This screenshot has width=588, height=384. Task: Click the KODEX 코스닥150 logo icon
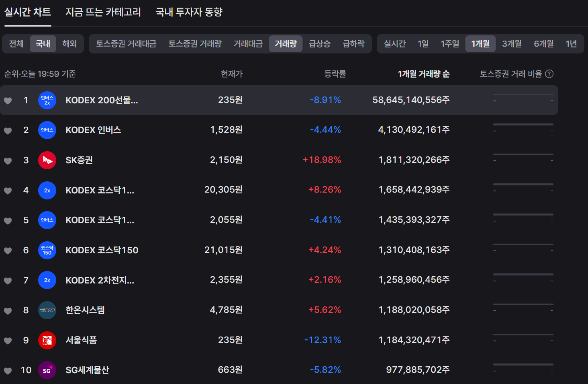(x=47, y=250)
